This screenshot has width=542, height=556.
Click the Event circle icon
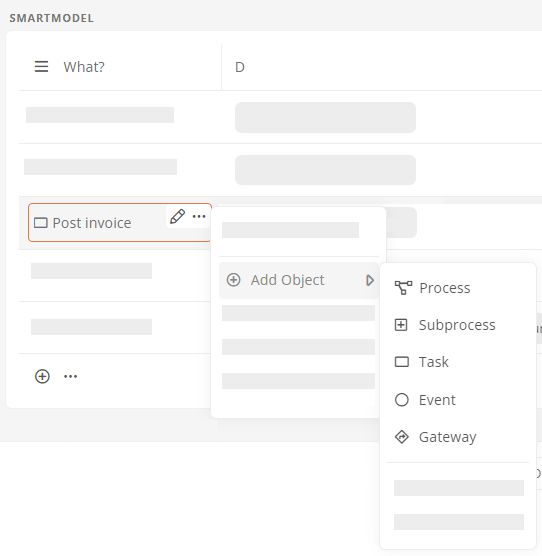[x=402, y=400]
